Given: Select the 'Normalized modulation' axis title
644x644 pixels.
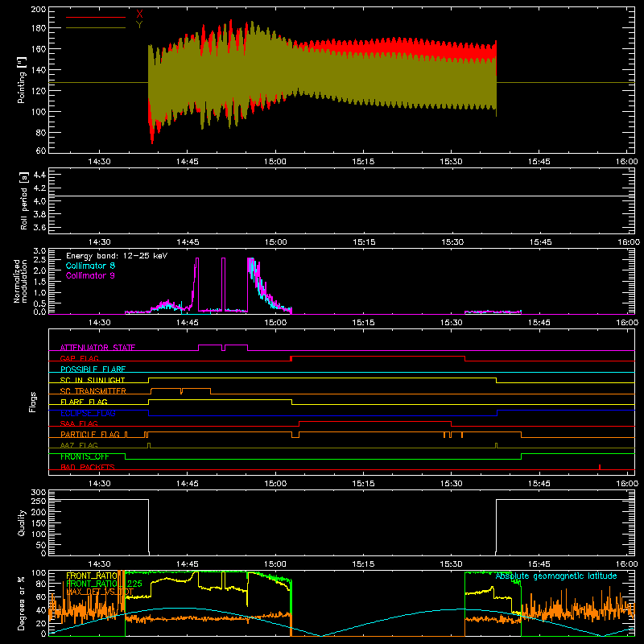Looking at the screenshot, I should (20, 281).
